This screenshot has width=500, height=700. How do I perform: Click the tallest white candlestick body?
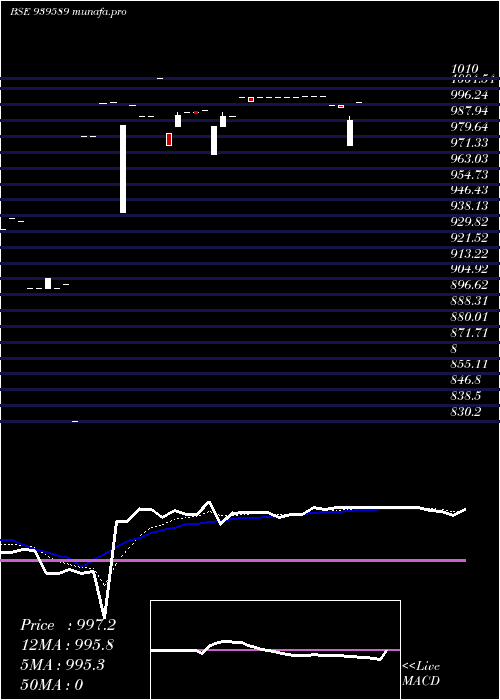click(x=123, y=169)
